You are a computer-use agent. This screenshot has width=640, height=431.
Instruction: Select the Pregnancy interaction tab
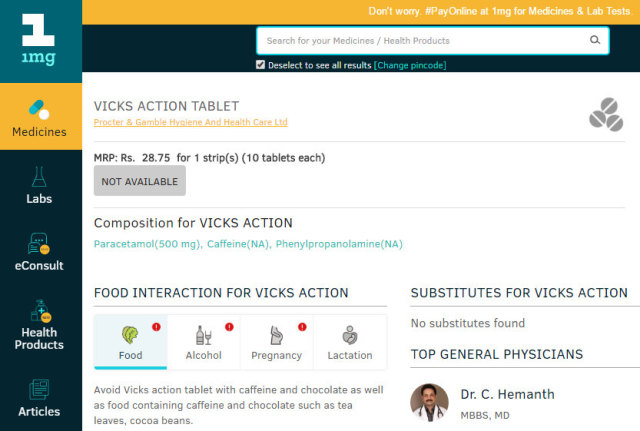[x=277, y=342]
